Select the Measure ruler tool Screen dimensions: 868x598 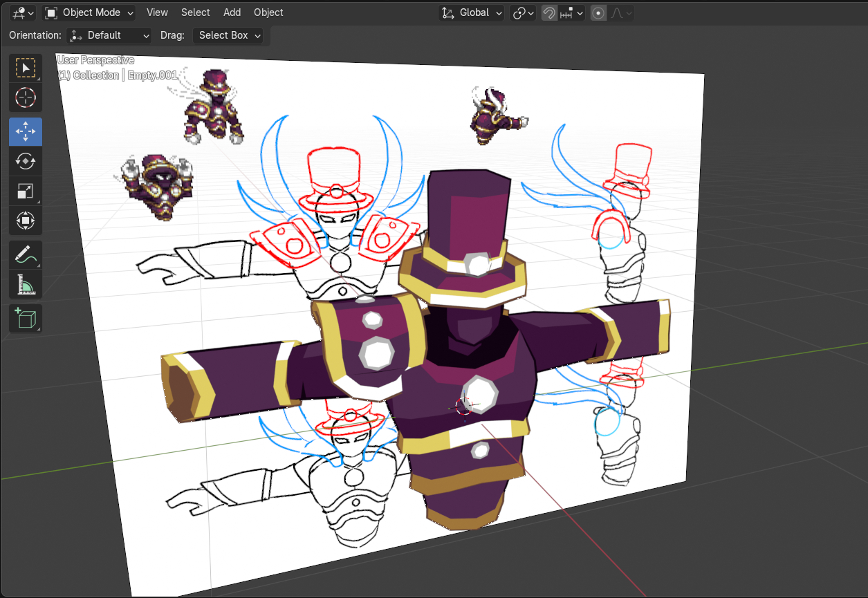pyautogui.click(x=26, y=284)
